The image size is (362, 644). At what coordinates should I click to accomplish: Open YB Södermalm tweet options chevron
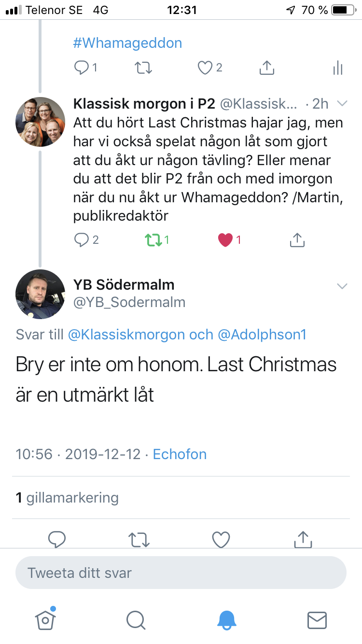point(342,286)
